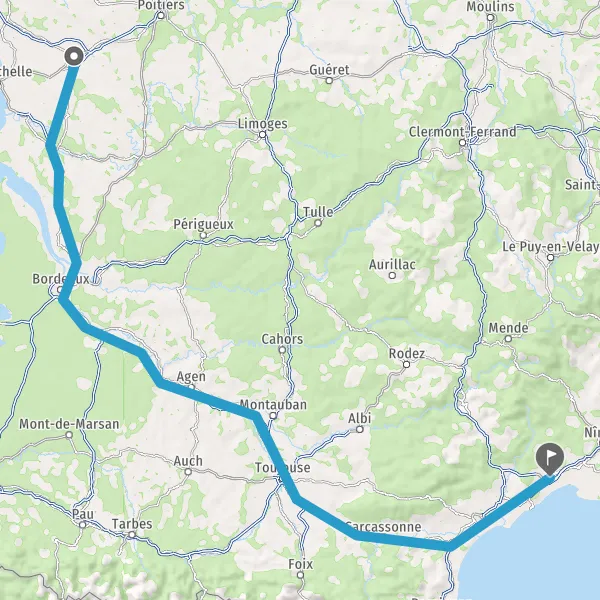600x600 pixels.
Task: Select the Aurillac city dot
Action: pyautogui.click(x=392, y=275)
